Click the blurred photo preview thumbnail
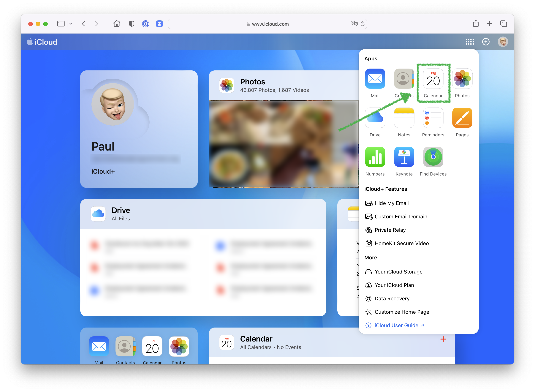 (x=284, y=144)
